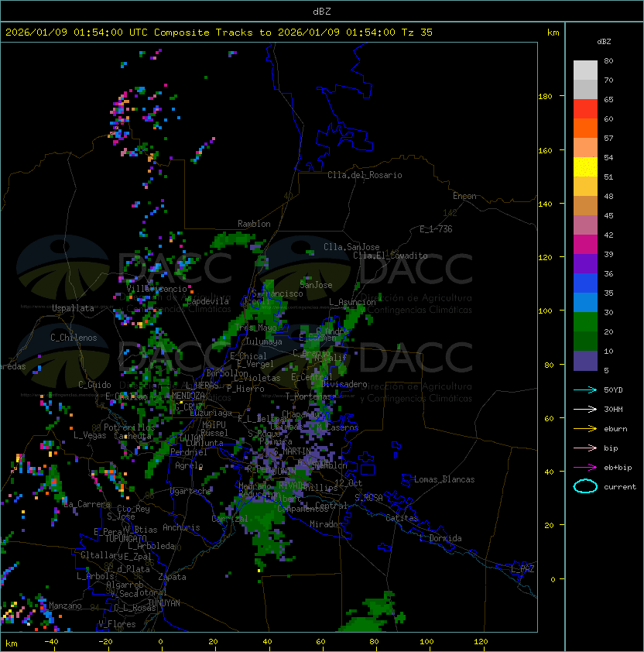Click the MENDOZA city label
This screenshot has height=652, width=644.
188,395
